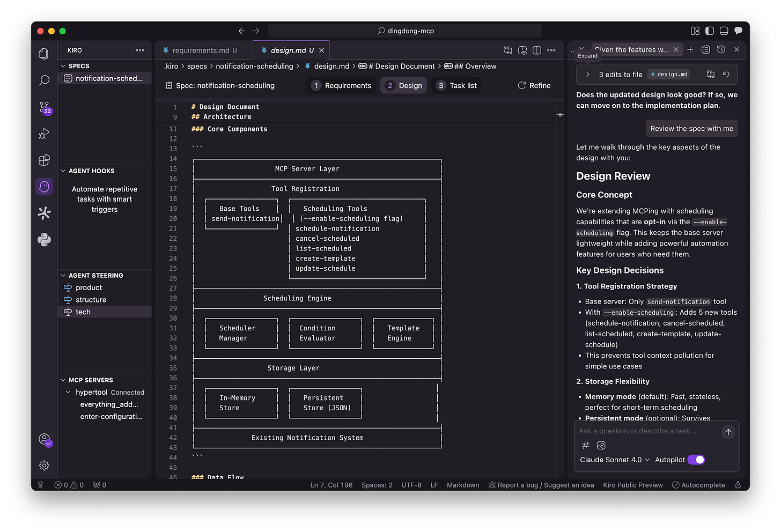Open the Customize Layout icon
The image size is (781, 532).
tap(695, 31)
